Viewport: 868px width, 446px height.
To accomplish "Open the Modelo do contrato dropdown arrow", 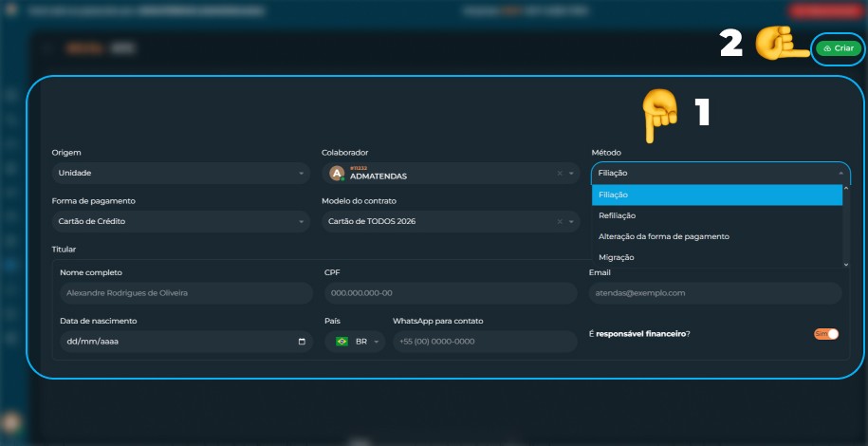I will pyautogui.click(x=571, y=222).
